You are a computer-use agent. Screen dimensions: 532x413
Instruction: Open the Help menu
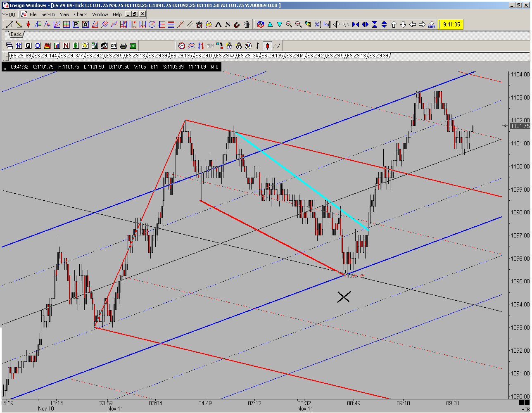117,14
